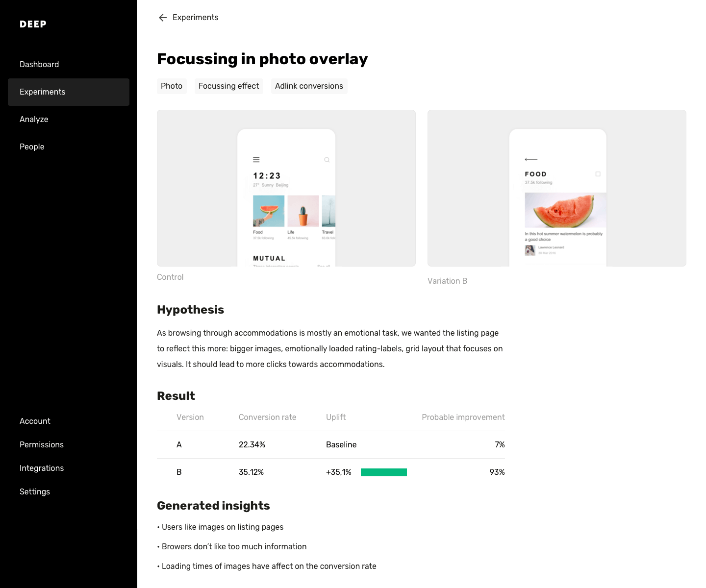Image resolution: width=706 pixels, height=588 pixels.
Task: Open Permissions in the sidebar
Action: pyautogui.click(x=42, y=445)
